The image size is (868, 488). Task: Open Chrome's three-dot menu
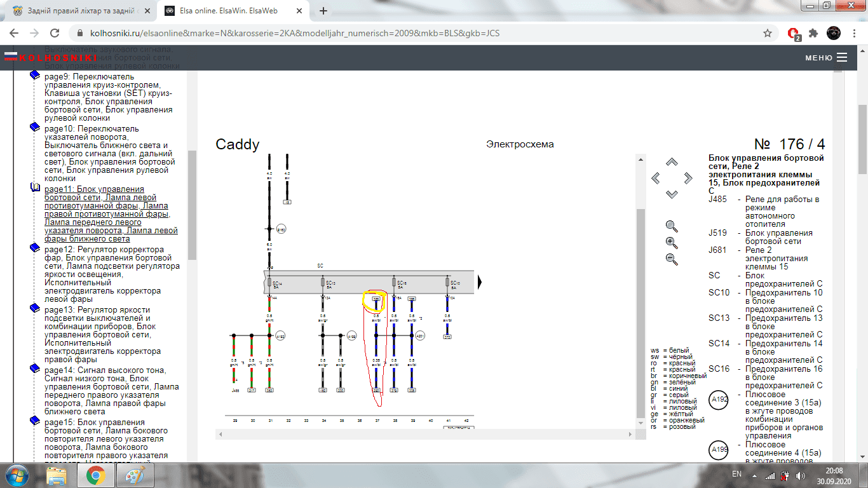coord(853,33)
